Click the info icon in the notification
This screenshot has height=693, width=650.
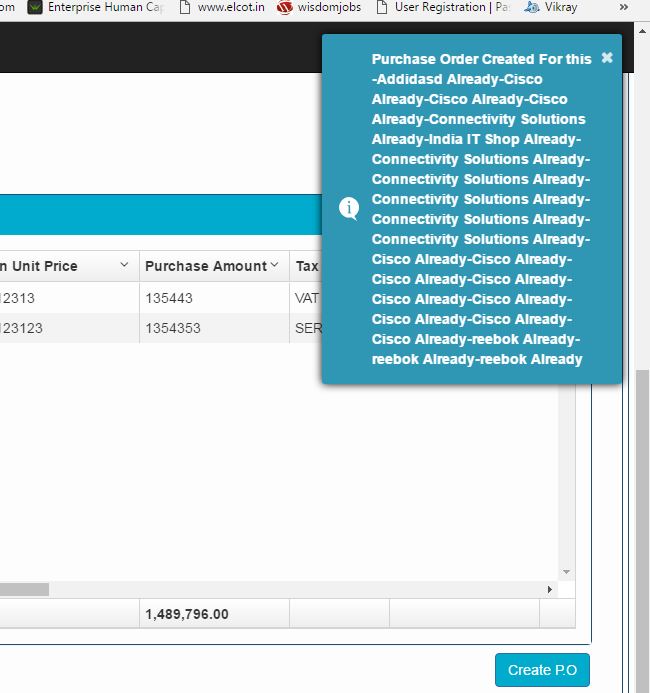(349, 208)
